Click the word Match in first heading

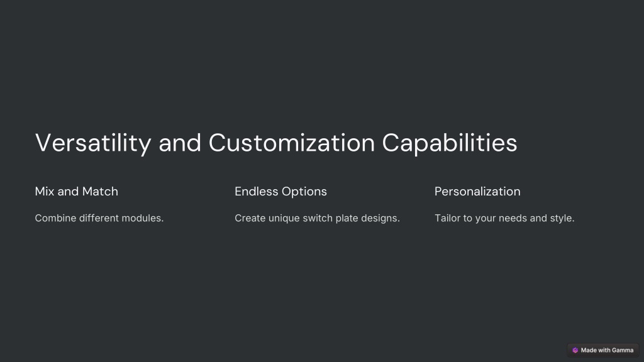click(x=100, y=191)
